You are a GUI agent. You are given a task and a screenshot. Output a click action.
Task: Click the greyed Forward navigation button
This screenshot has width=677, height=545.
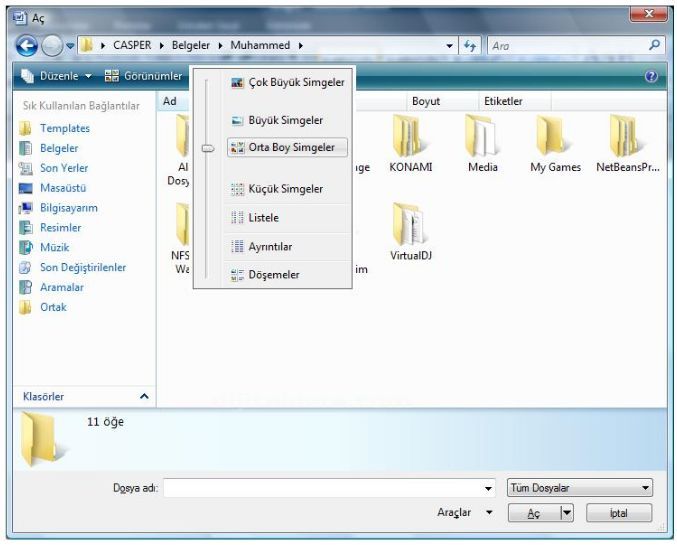[52, 45]
